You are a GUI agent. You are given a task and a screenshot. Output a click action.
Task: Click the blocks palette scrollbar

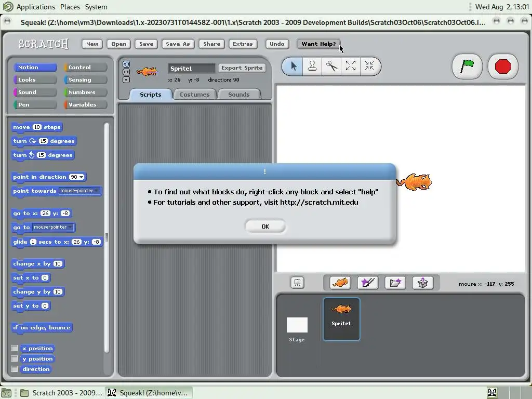[x=107, y=237]
